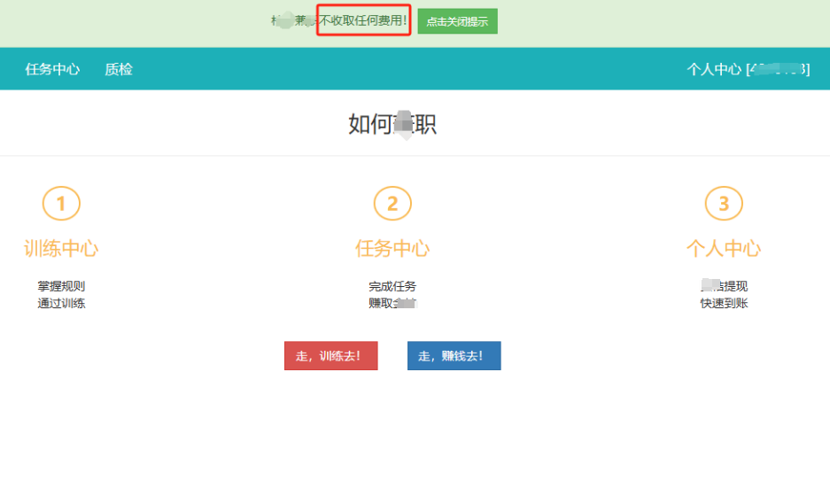
Task: Click the 完成任务 text
Action: pyautogui.click(x=392, y=286)
